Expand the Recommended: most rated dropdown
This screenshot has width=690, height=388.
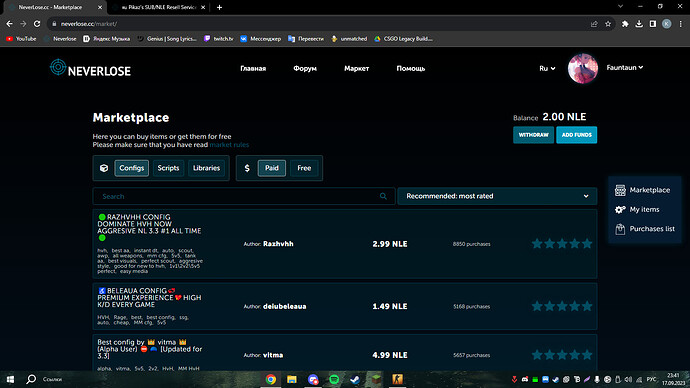pyautogui.click(x=497, y=196)
